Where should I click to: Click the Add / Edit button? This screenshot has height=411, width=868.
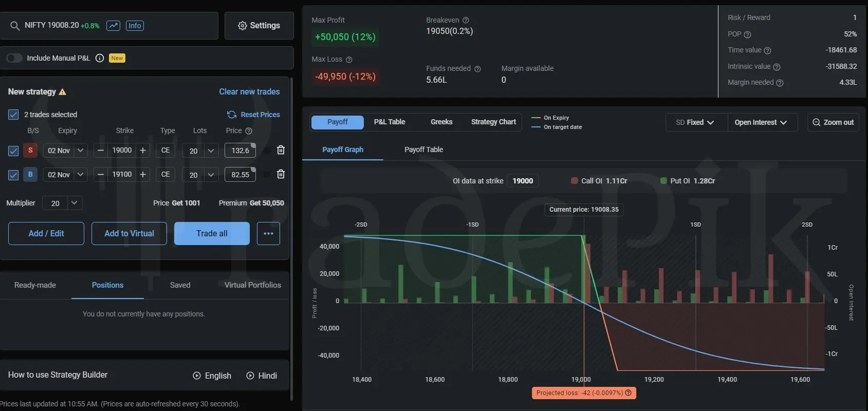tap(46, 233)
